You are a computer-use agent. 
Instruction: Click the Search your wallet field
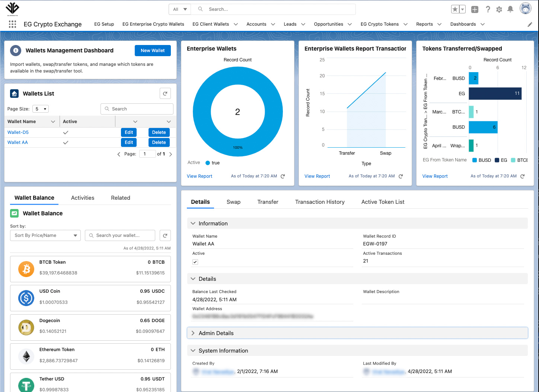pos(120,235)
